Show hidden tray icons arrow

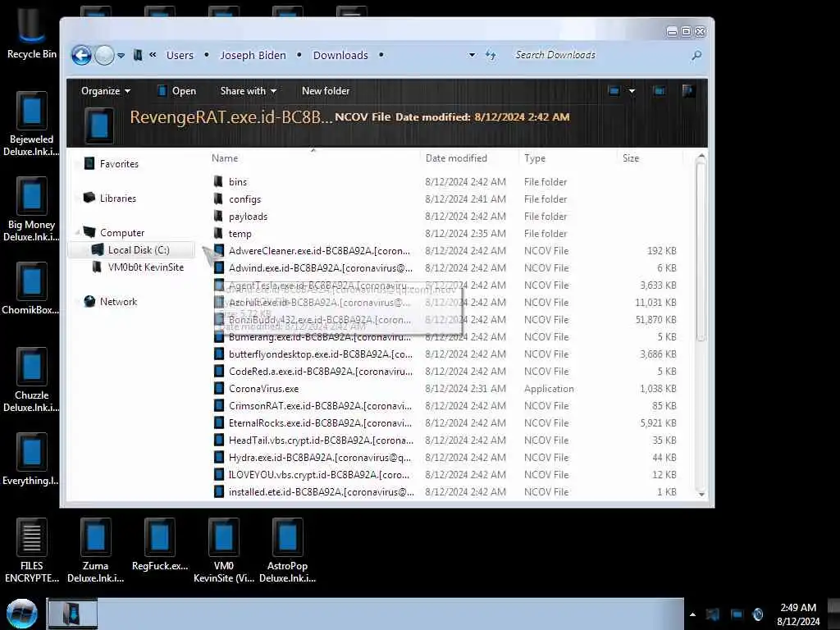[x=692, y=614]
